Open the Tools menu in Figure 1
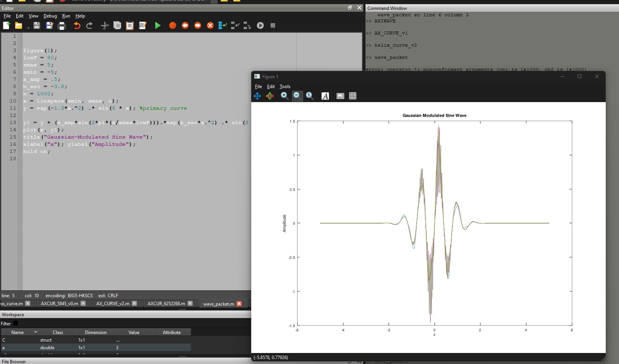Image resolution: width=619 pixels, height=364 pixels. pyautogui.click(x=285, y=87)
